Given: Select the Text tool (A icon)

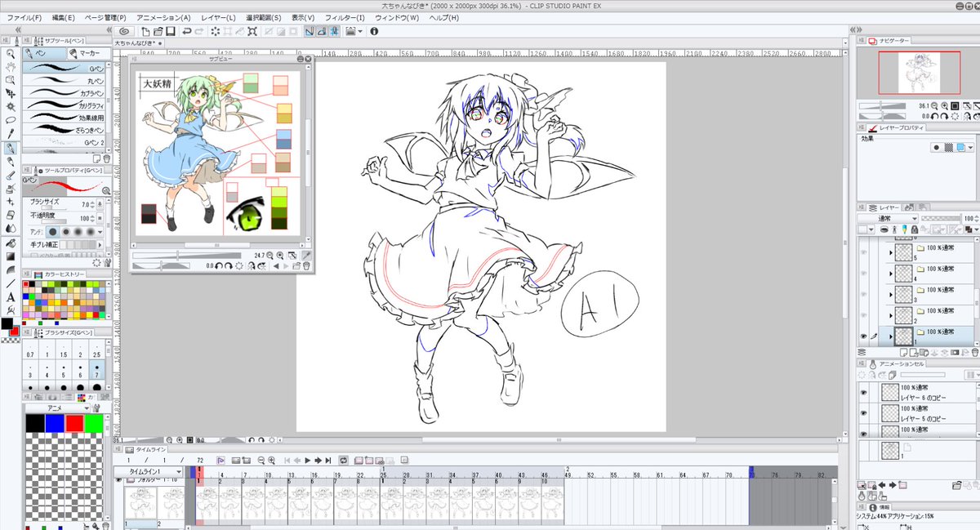Looking at the screenshot, I should tap(11, 296).
